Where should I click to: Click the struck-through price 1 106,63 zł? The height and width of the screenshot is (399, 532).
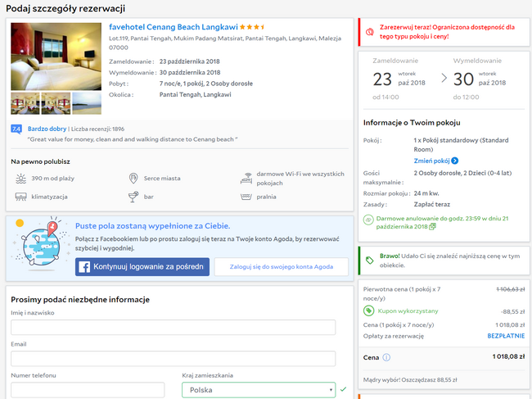[510, 289]
